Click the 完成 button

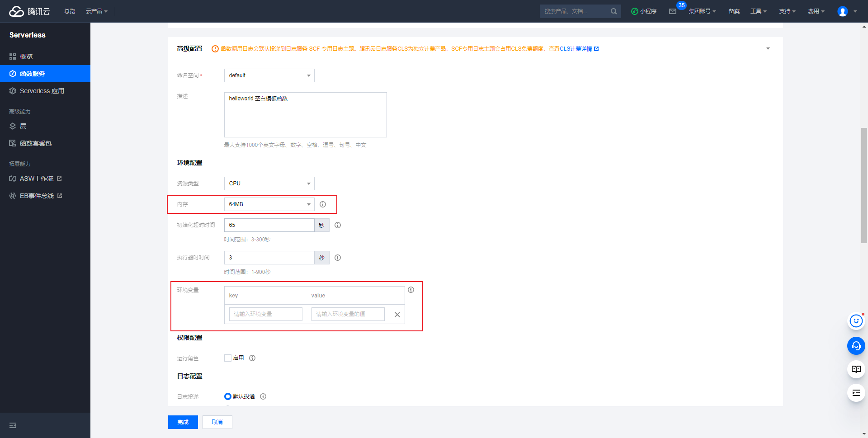(183, 422)
